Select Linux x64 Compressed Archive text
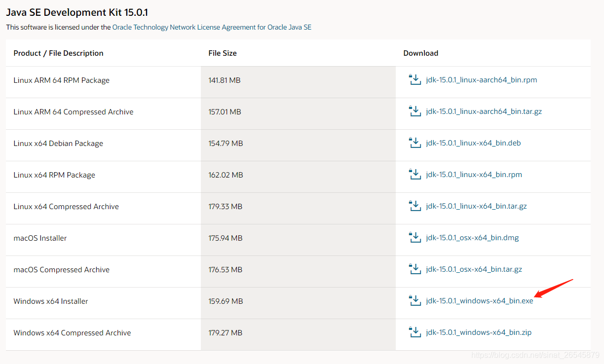The image size is (604, 364). pyautogui.click(x=66, y=207)
